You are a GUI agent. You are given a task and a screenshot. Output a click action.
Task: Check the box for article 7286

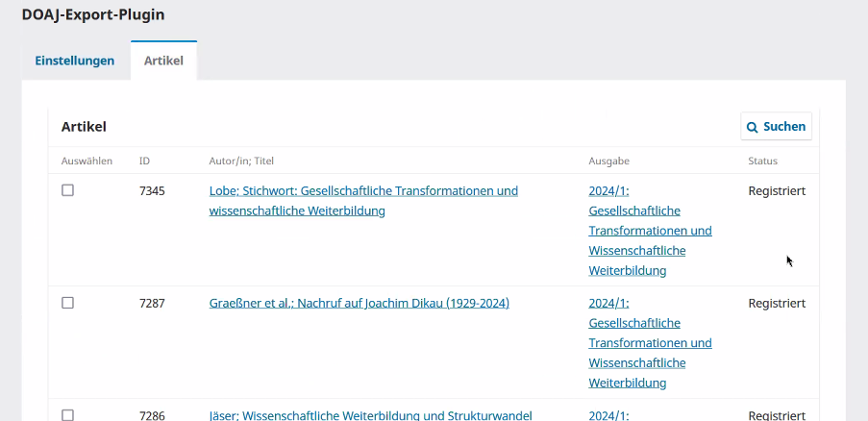coord(67,414)
